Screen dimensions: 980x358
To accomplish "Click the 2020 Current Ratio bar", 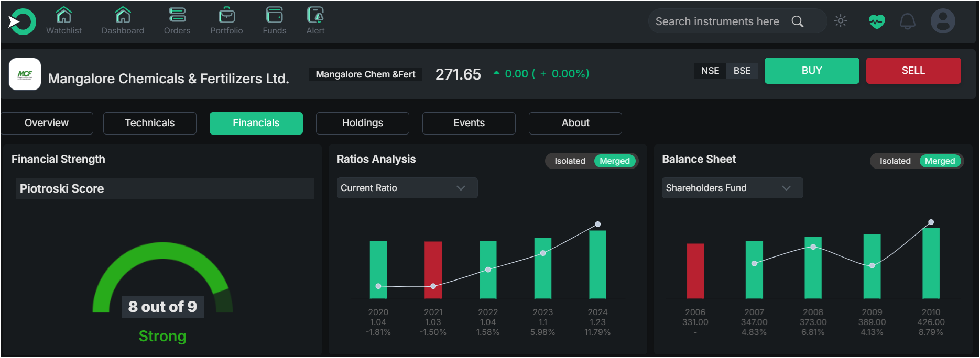I will point(378,270).
